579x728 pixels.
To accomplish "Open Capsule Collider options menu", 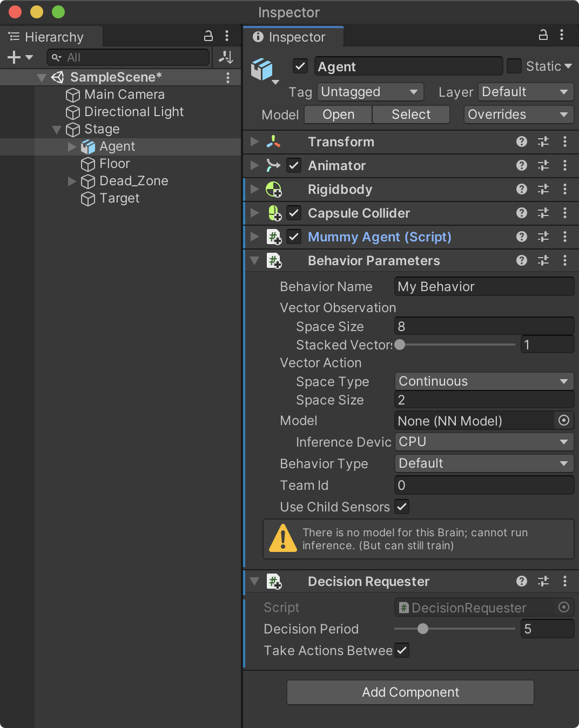I will 565,213.
